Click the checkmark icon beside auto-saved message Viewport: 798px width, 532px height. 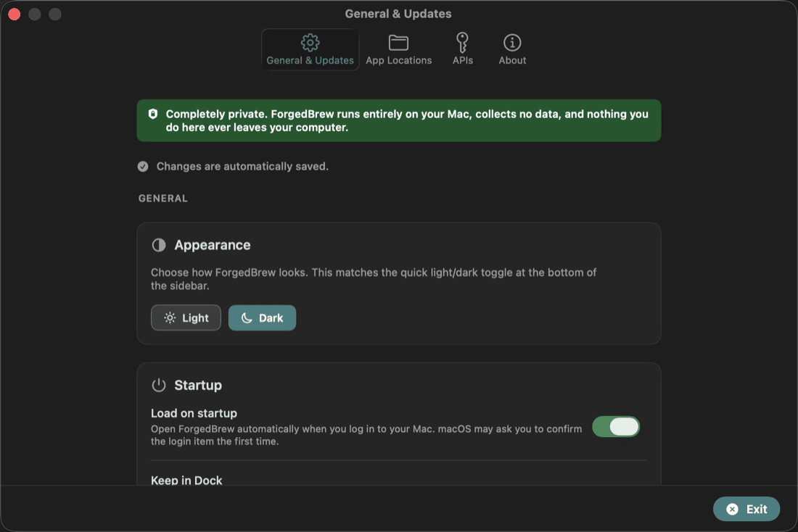pyautogui.click(x=143, y=166)
